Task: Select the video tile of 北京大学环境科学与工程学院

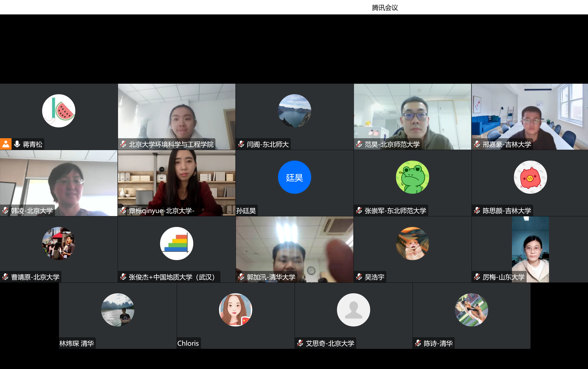Action: point(177,117)
